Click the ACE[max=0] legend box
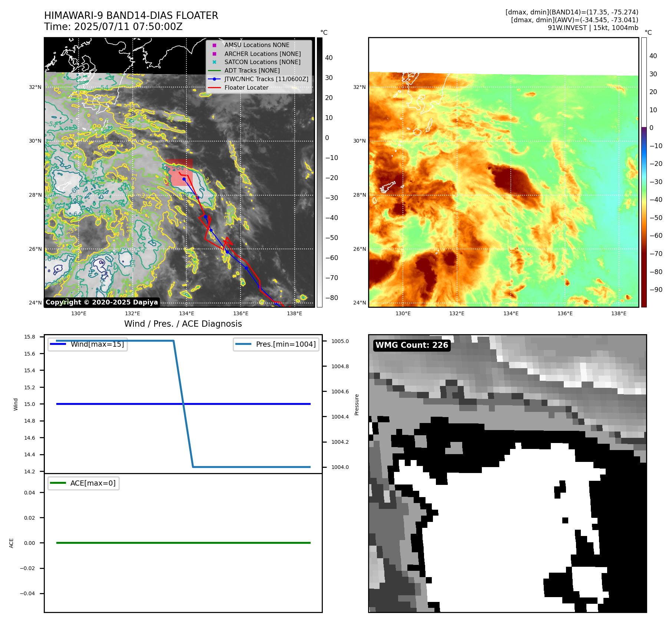The height and width of the screenshot is (626, 672). click(x=83, y=483)
